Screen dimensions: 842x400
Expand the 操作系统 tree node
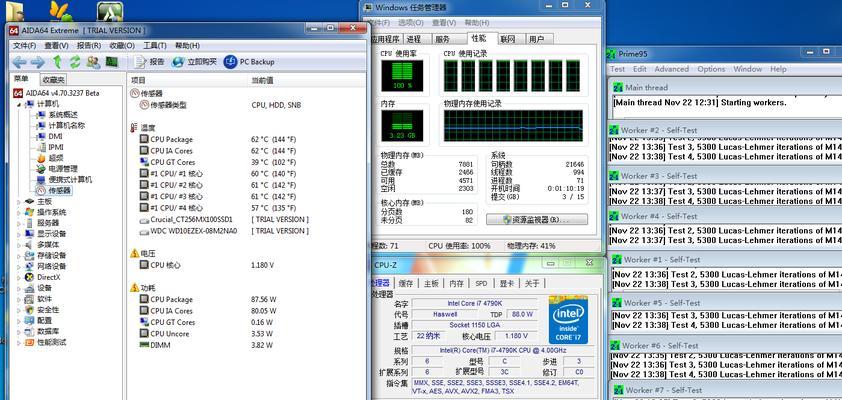pos(19,212)
